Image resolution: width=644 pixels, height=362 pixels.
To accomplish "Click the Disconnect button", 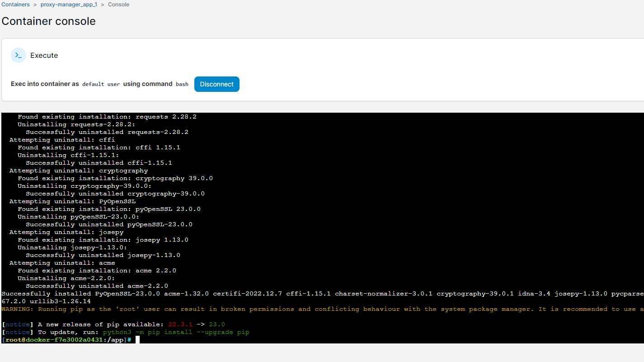I will pyautogui.click(x=217, y=84).
